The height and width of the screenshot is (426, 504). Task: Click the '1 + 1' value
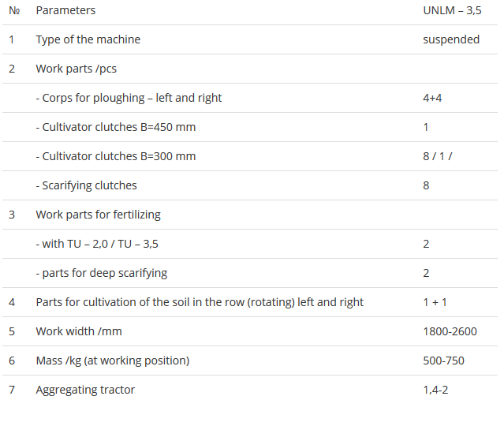(x=435, y=302)
